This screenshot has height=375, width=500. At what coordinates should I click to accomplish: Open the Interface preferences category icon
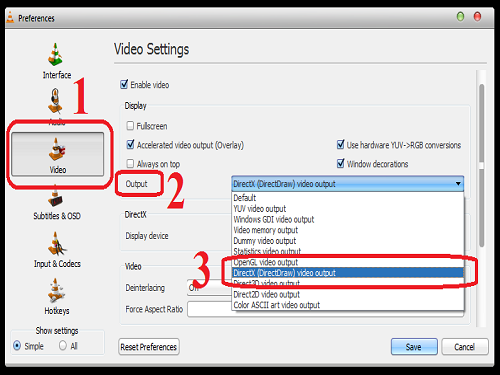point(55,54)
